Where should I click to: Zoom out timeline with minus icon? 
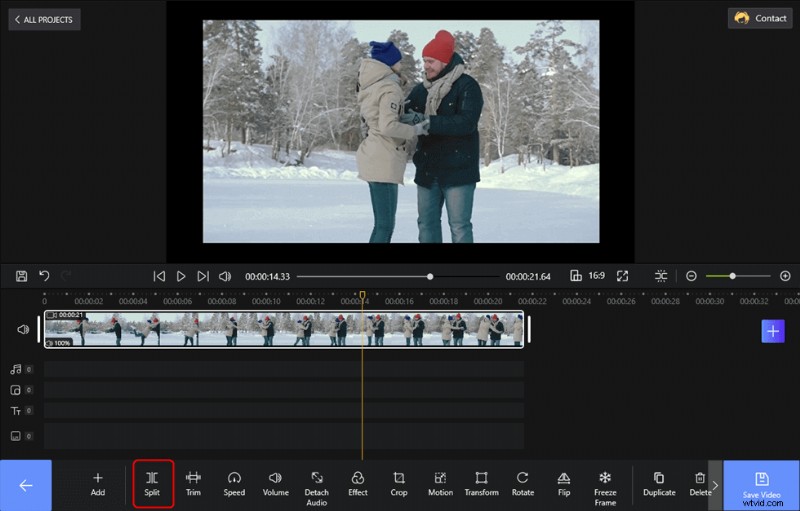coord(691,276)
